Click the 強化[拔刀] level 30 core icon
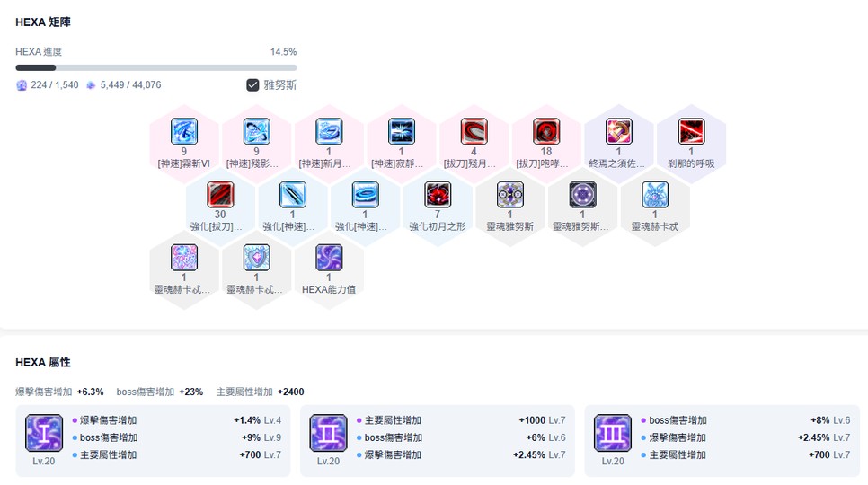868x485 pixels. 220,195
